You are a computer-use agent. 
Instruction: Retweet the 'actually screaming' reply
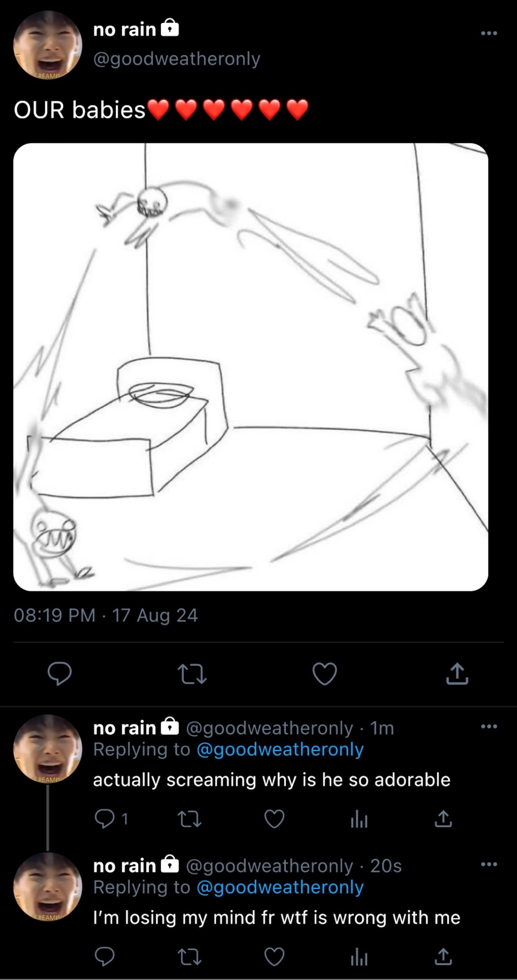(x=189, y=819)
